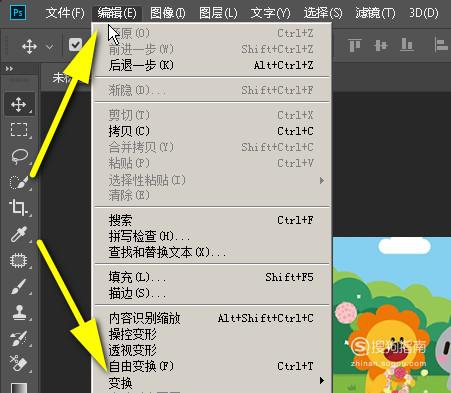Expand the toolbox with double-arrow chevron

click(9, 69)
